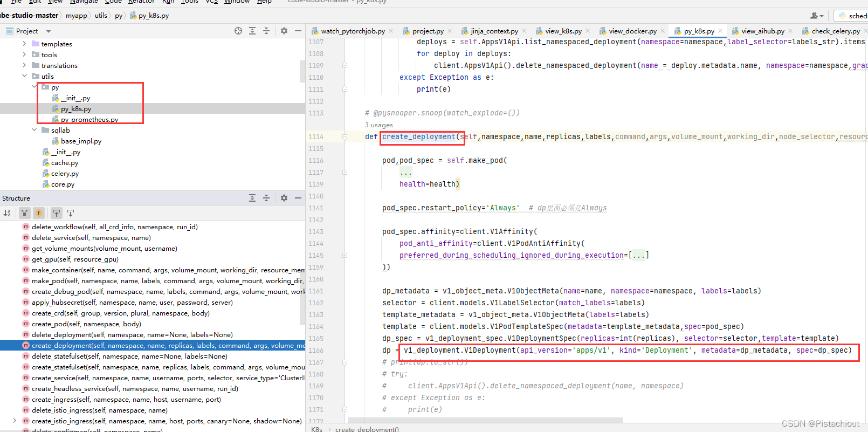This screenshot has width=868, height=432.
Task: Click the Project panel vertical scrollbar
Action: [x=302, y=71]
